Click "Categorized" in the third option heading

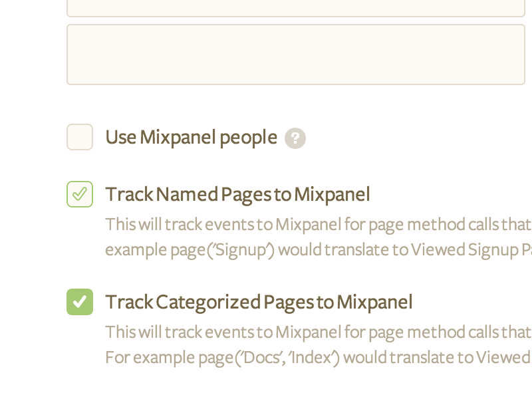pos(209,303)
